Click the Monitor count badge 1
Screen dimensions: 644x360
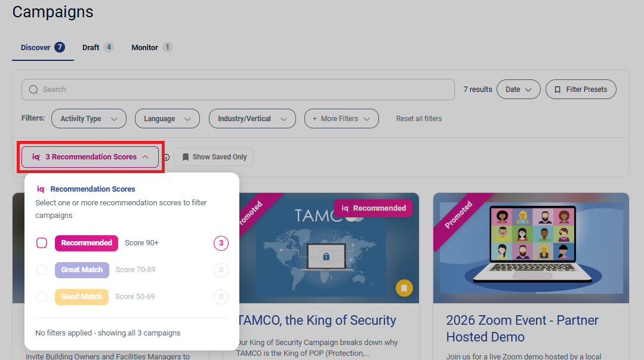coord(167,47)
